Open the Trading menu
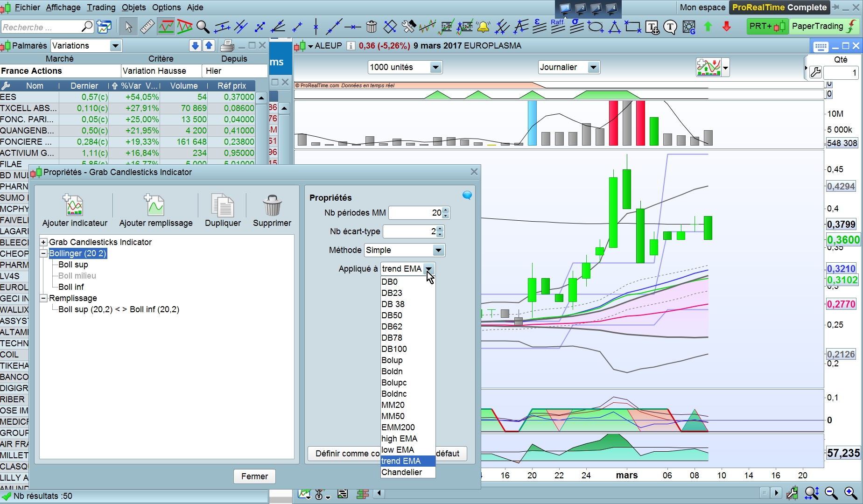The width and height of the screenshot is (863, 504). click(x=101, y=7)
